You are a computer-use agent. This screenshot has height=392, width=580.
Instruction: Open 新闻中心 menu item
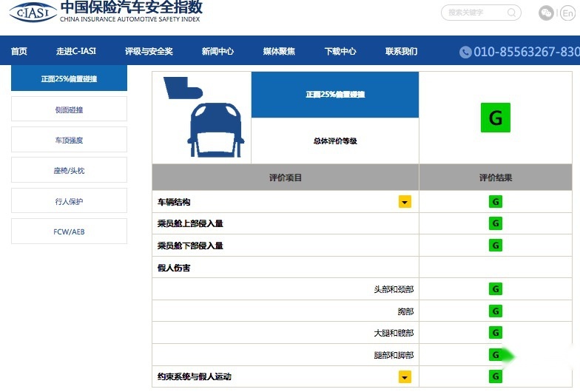coord(217,52)
